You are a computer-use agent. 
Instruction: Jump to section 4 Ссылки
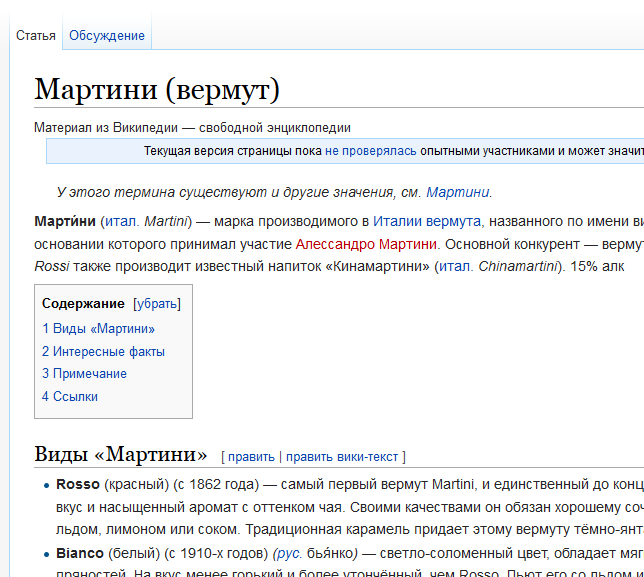70,397
